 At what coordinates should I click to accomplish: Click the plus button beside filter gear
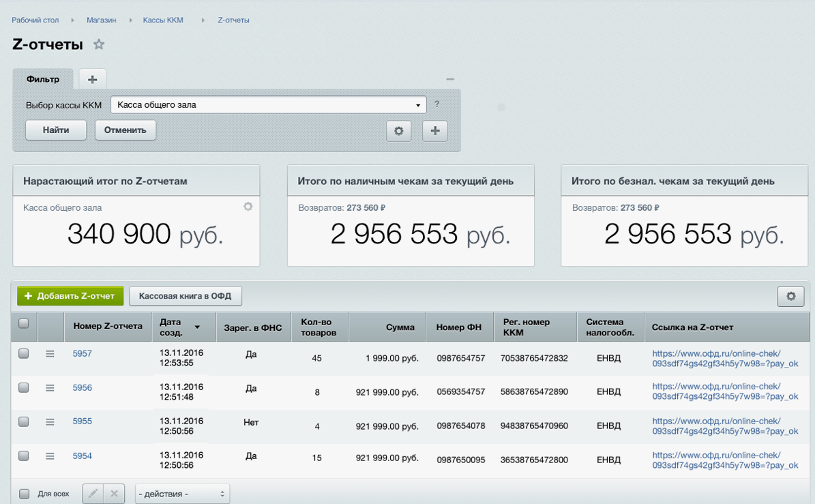pyautogui.click(x=435, y=131)
